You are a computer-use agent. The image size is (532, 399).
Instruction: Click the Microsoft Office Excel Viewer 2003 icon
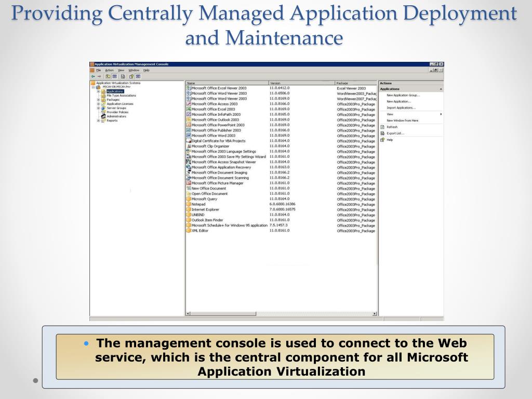[189, 88]
